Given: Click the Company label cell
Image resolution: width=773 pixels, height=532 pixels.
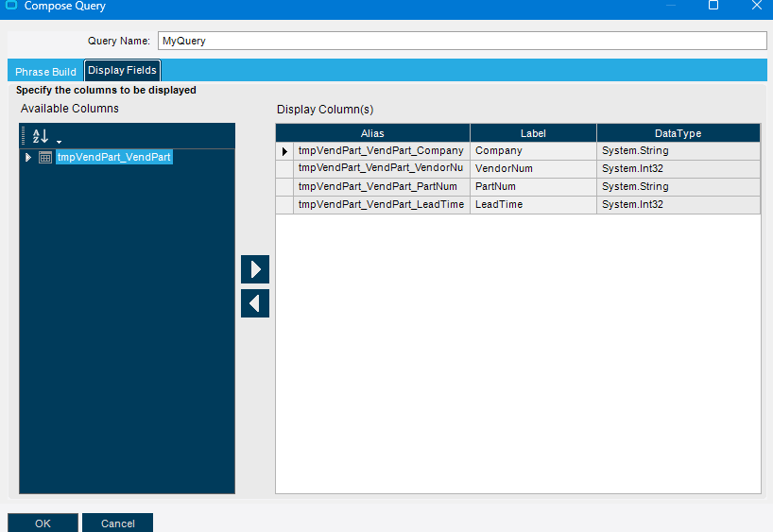Looking at the screenshot, I should tap(533, 151).
